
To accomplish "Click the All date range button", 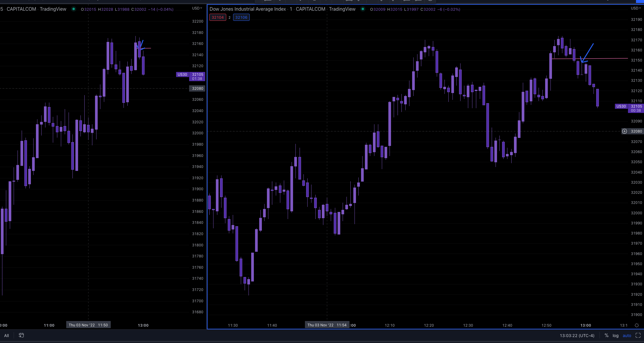I will [6, 335].
